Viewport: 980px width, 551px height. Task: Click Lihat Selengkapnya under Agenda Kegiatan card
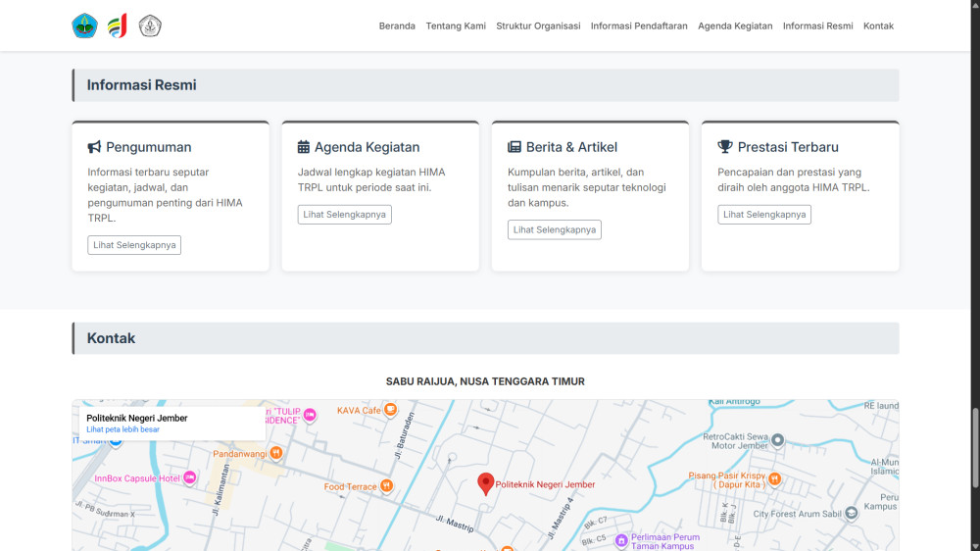344,214
